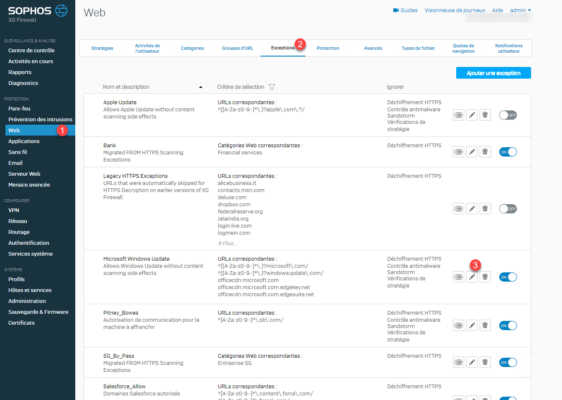Enable the Apple Update exception toggle
Viewport: 562px width, 400px height.
[508, 115]
